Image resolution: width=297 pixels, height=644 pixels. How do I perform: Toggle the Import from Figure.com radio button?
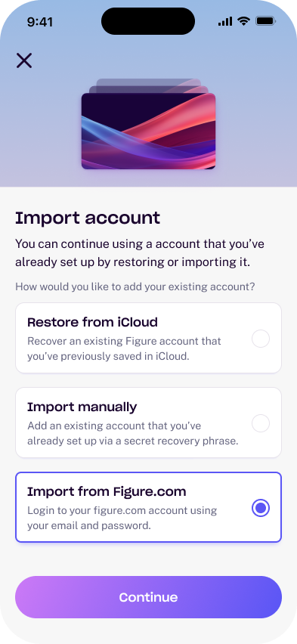tap(261, 508)
